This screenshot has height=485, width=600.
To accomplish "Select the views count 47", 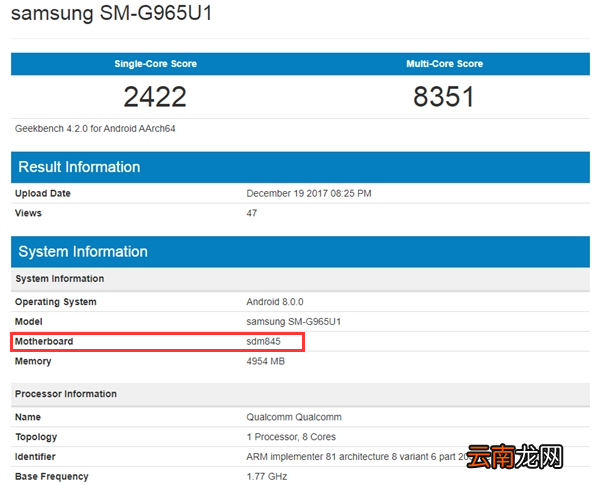I will [251, 213].
